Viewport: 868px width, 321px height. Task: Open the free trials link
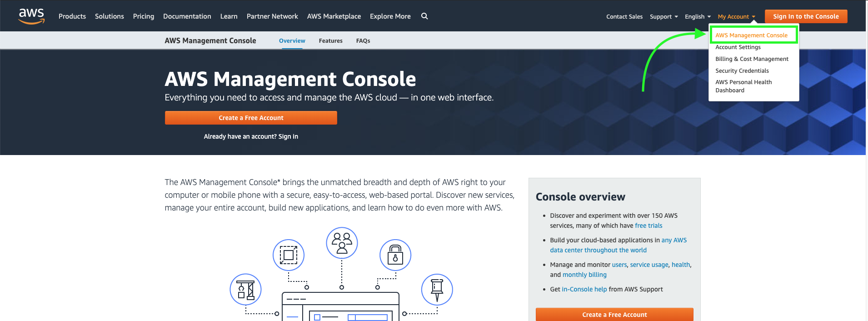click(x=649, y=226)
